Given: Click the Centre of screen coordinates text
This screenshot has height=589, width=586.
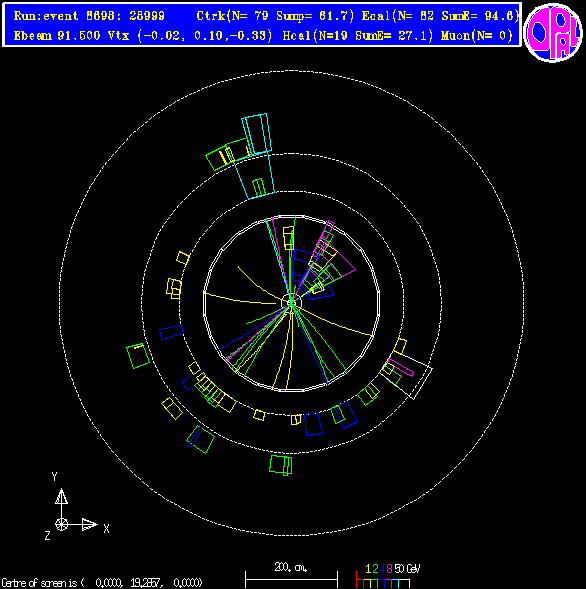Looking at the screenshot, I should click(x=102, y=583).
